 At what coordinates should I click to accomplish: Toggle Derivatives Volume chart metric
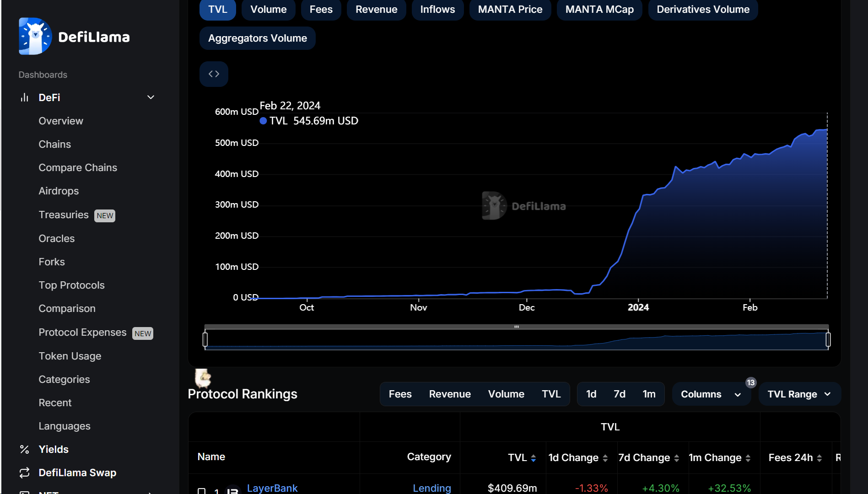[703, 10]
